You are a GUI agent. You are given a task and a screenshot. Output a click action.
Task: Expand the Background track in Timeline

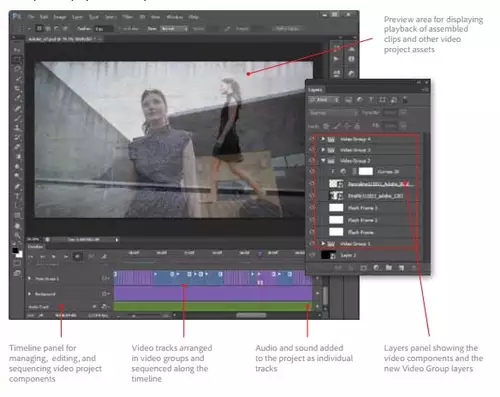tap(29, 294)
